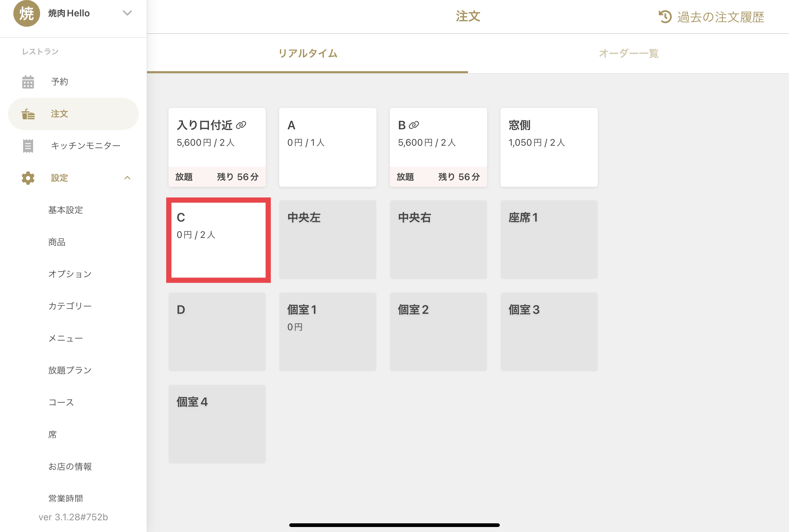Open the 個室4 table card

point(217,424)
